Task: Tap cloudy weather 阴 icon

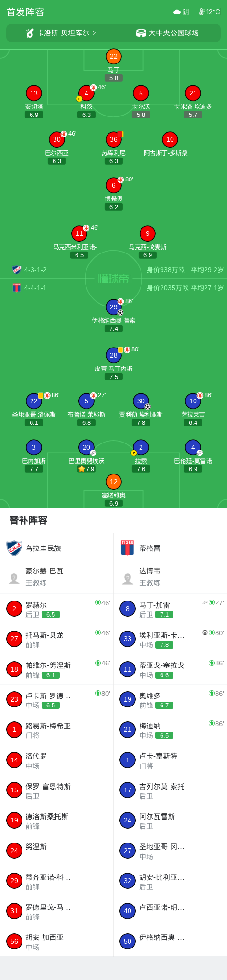Action: point(177,12)
